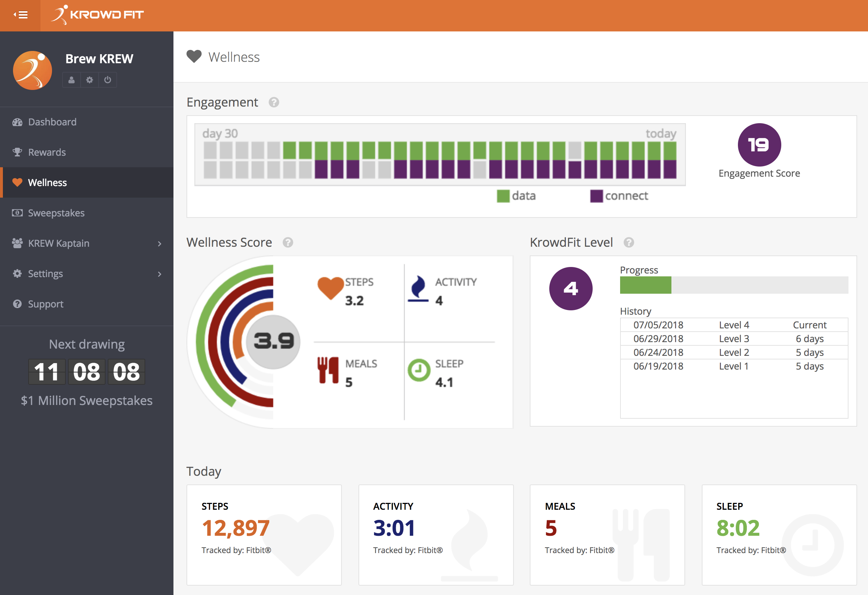
Task: Click the green data legend swatch
Action: tap(503, 196)
